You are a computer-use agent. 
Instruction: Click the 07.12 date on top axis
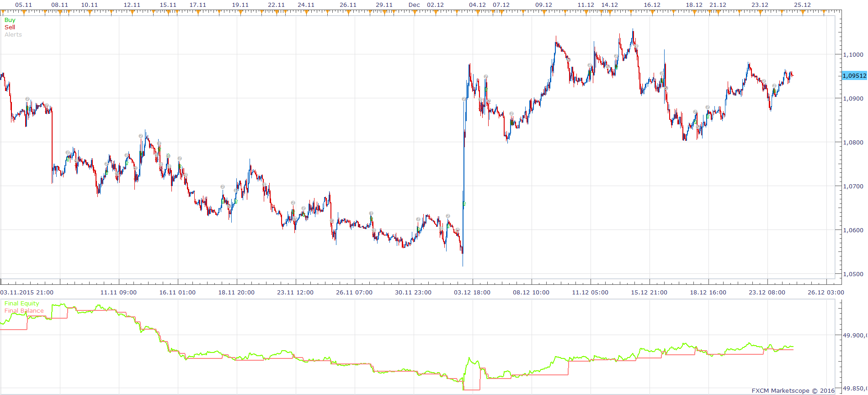[x=501, y=5]
